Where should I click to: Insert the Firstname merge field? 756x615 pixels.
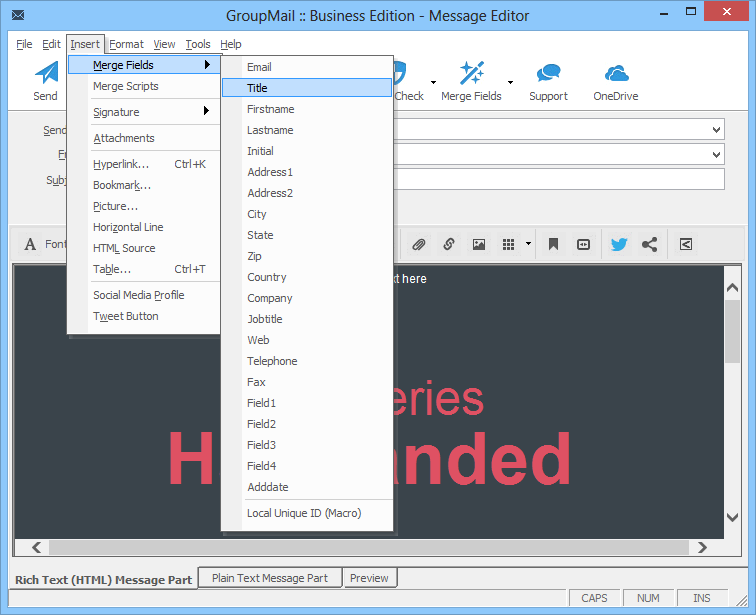pos(307,109)
